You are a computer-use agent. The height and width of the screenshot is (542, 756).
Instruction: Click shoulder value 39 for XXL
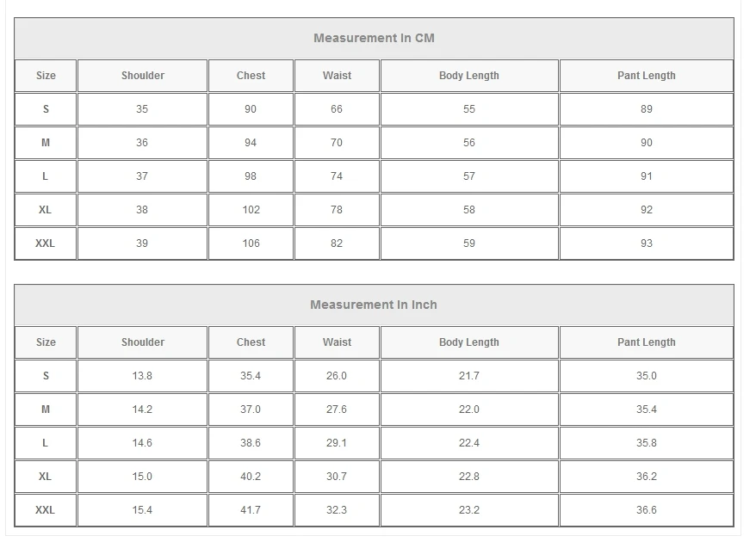click(x=142, y=243)
